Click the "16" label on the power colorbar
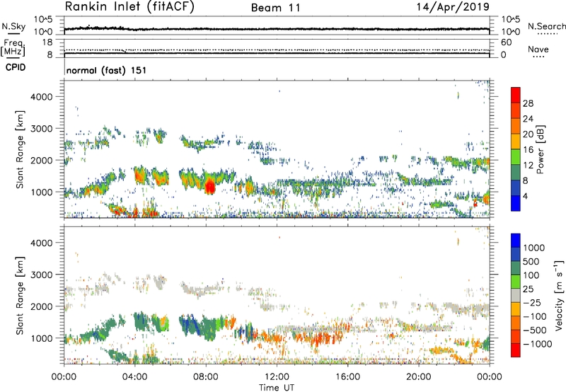Screen dimensions: 566x392 (x=528, y=150)
